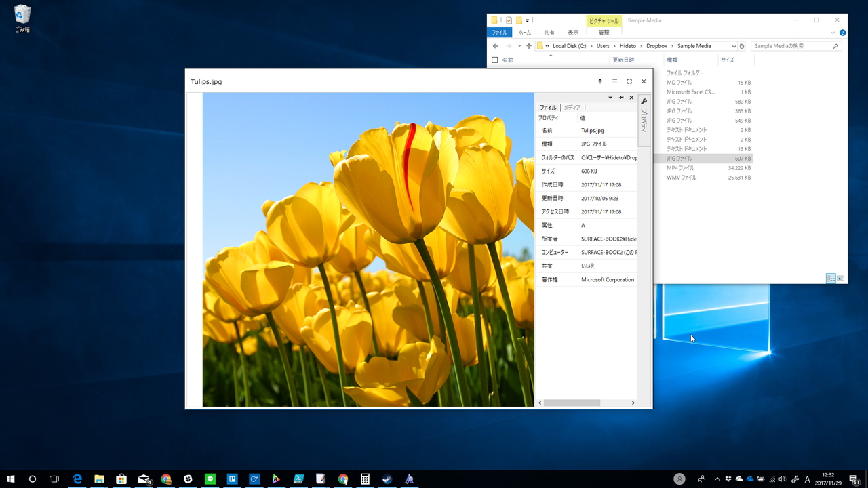The image size is (868, 488).
Task: Open the Microsoft Store taskbar icon
Action: pyautogui.click(x=121, y=479)
